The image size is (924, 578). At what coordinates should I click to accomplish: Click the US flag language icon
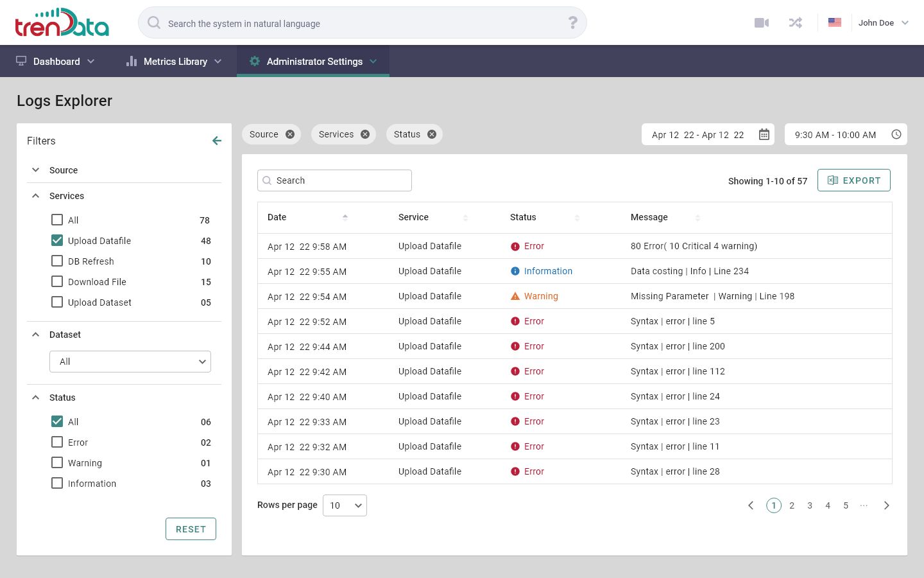pyautogui.click(x=834, y=22)
